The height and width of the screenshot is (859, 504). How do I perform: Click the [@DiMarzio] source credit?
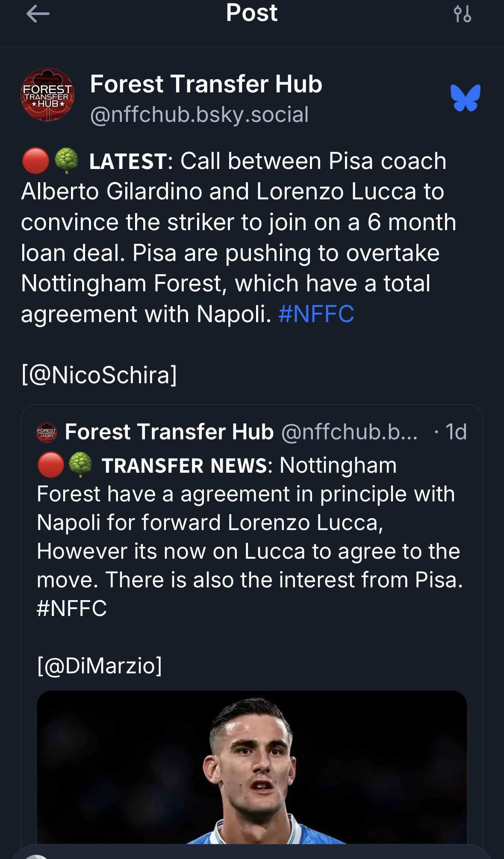100,665
